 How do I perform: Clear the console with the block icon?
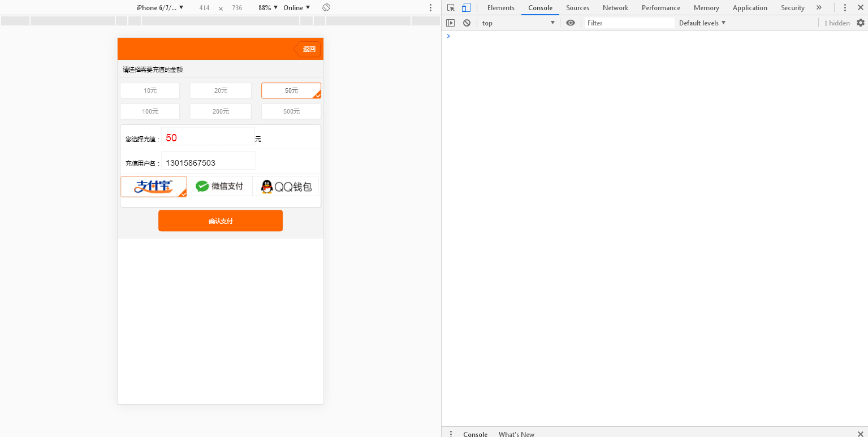coord(467,23)
